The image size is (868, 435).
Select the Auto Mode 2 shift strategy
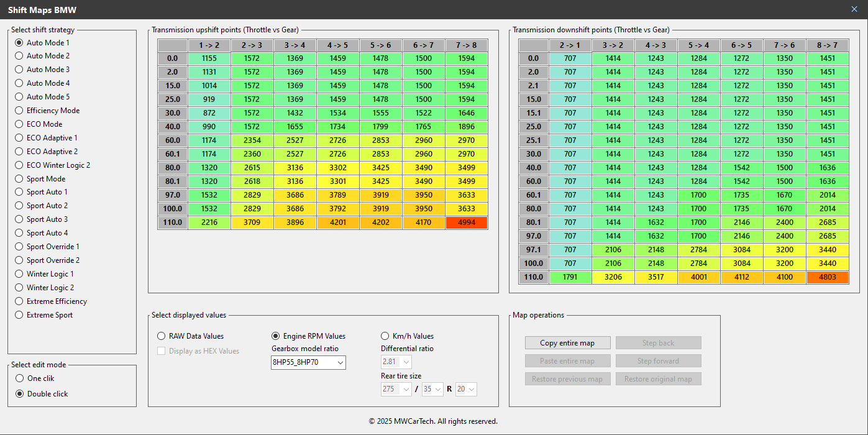(x=19, y=55)
